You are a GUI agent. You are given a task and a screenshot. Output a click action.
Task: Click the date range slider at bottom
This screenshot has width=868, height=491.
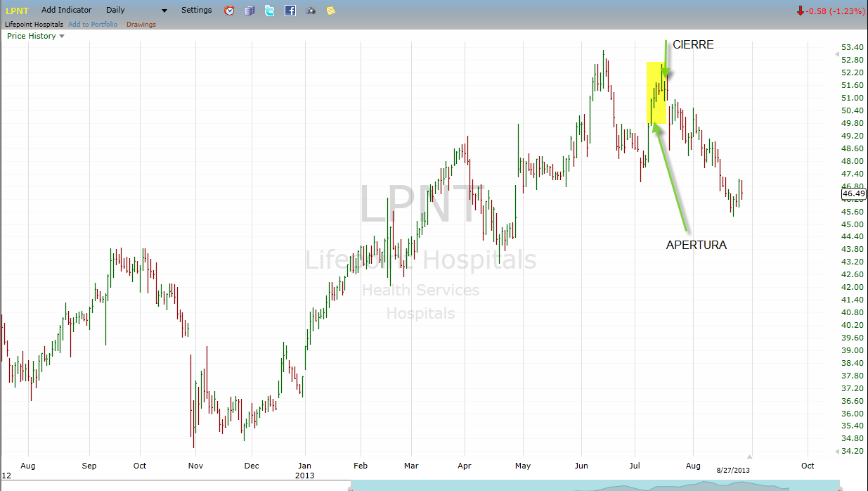(x=569, y=485)
